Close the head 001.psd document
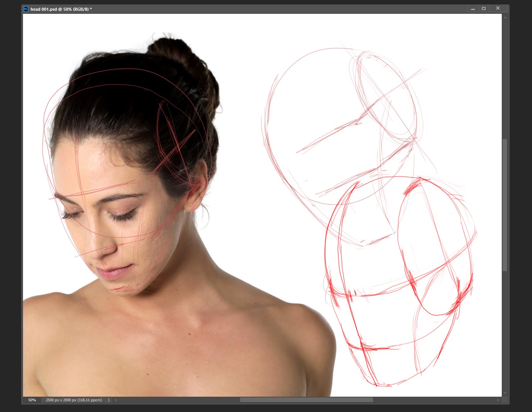The height and width of the screenshot is (412, 532). coord(498,8)
